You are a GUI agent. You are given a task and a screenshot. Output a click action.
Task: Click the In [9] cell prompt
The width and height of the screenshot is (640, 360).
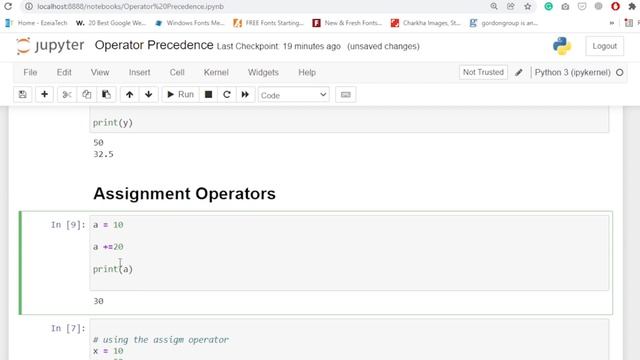(68, 225)
